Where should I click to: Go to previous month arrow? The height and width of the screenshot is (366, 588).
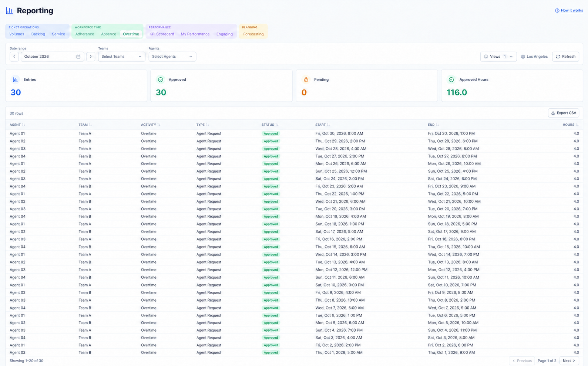click(x=14, y=57)
